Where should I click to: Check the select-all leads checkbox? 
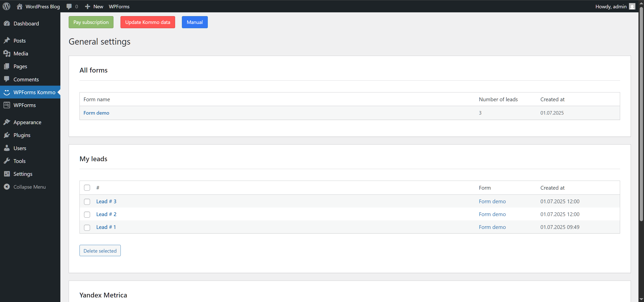click(87, 187)
